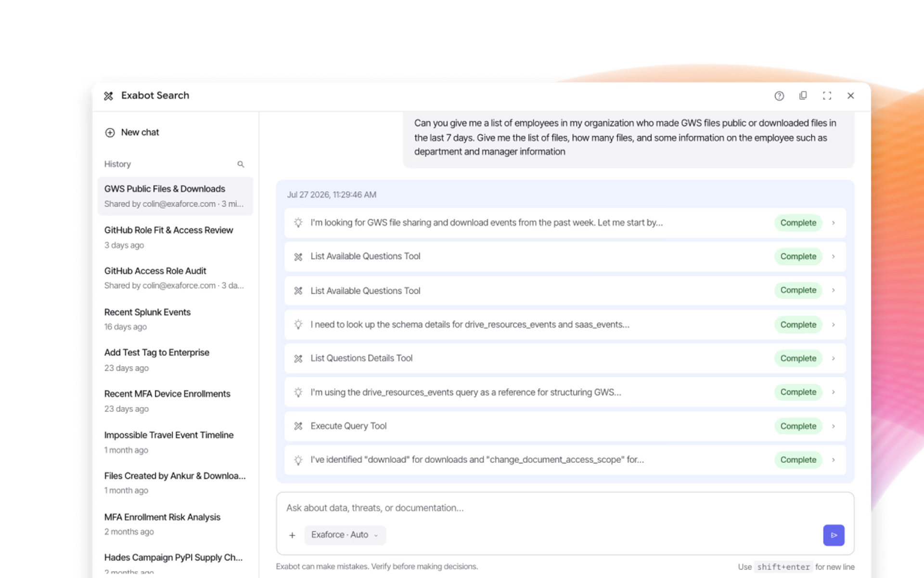The image size is (924, 578).
Task: Open GWS Public Files & Downloads chat
Action: 175,196
